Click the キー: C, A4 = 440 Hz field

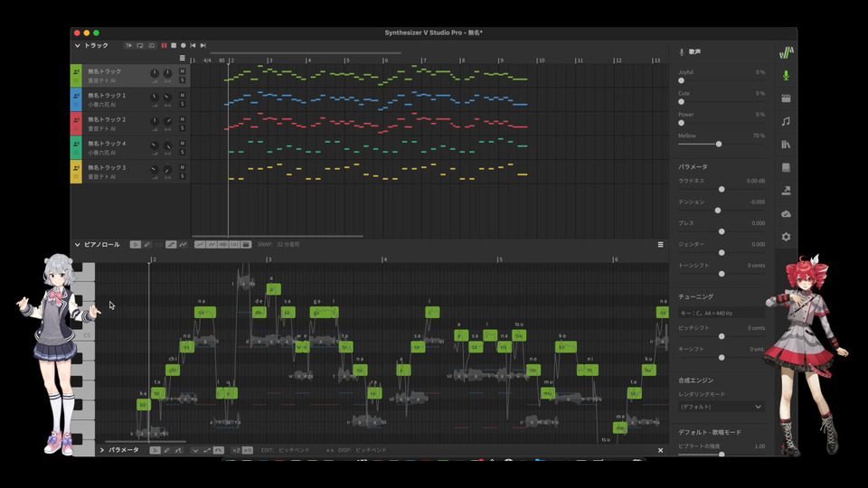pyautogui.click(x=722, y=314)
